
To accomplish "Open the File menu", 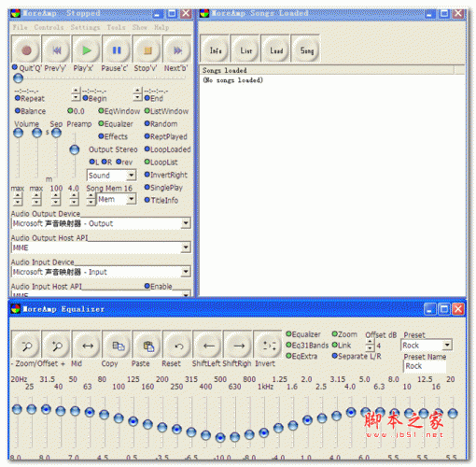I will point(20,27).
